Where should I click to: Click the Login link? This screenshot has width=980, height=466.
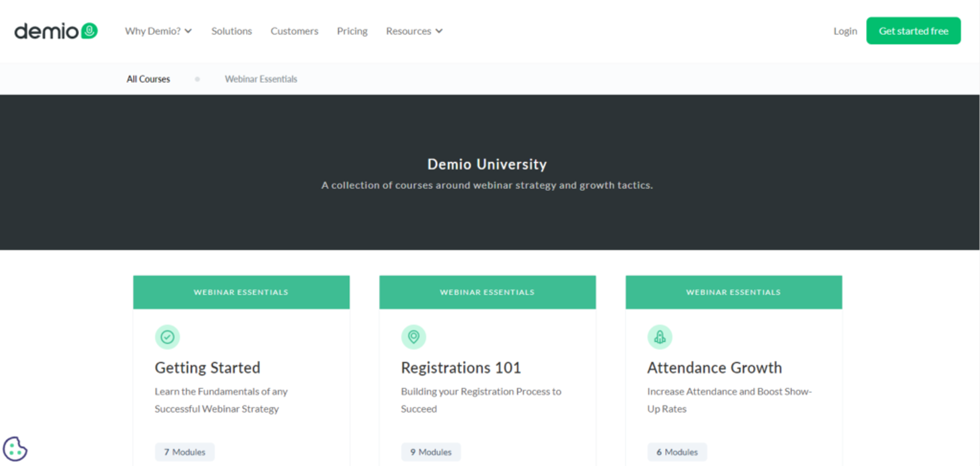(x=845, y=31)
